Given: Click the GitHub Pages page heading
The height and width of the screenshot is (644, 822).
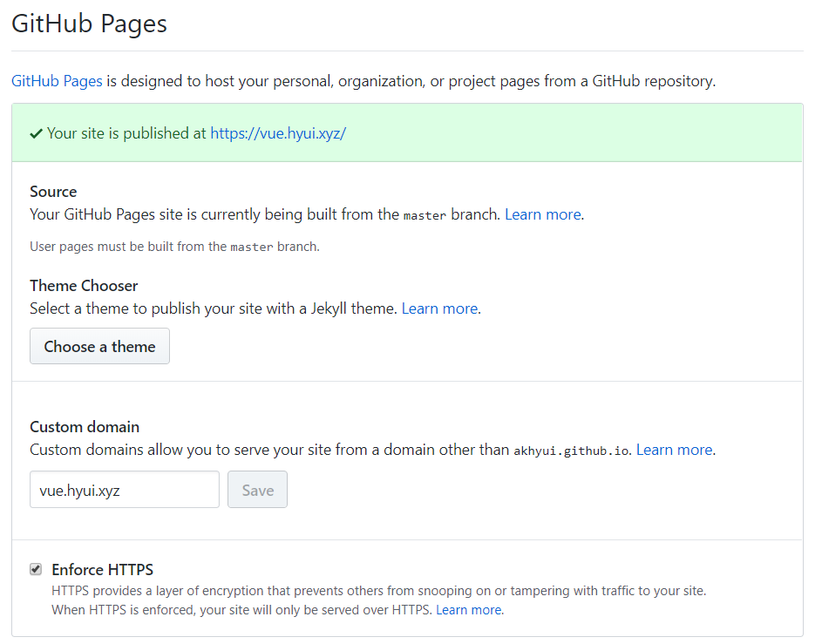Looking at the screenshot, I should 88,24.
